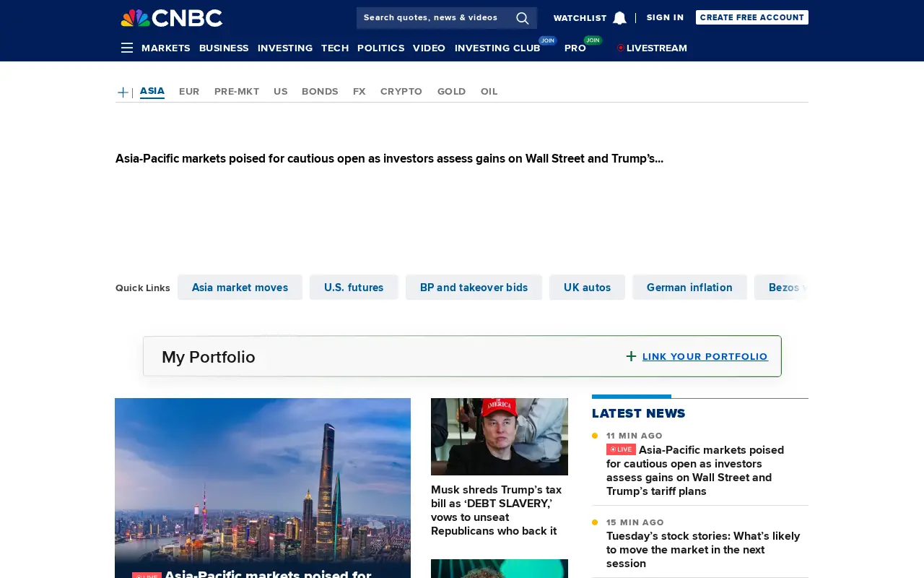The image size is (924, 578).
Task: Open INVESTING CLUB section
Action: [497, 48]
